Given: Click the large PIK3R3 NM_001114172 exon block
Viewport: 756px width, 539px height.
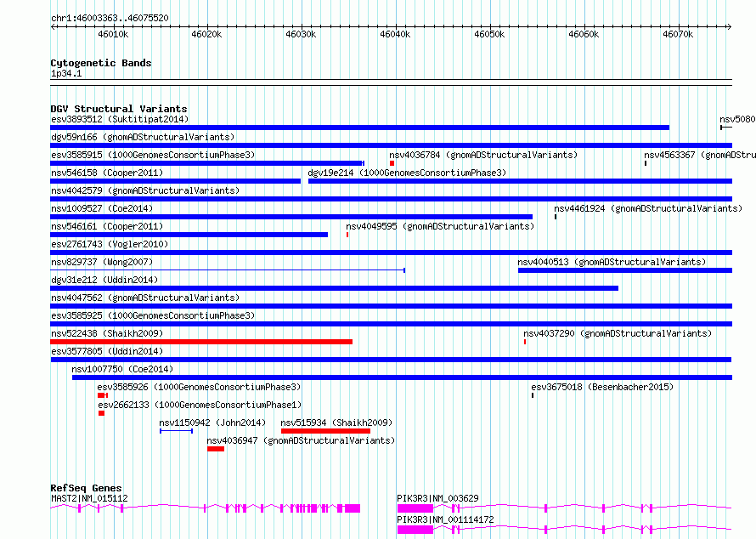Looking at the screenshot, I should click(415, 530).
